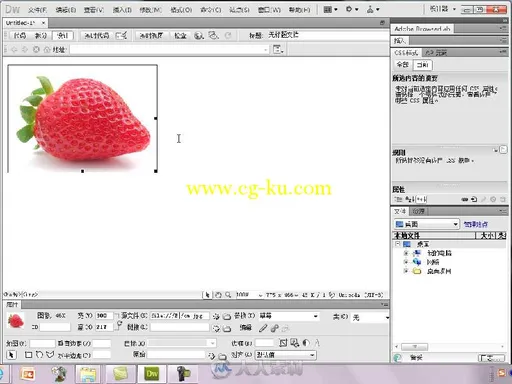Click the sharpen icon in properties
This screenshot has height=384, width=512.
[x=317, y=343]
